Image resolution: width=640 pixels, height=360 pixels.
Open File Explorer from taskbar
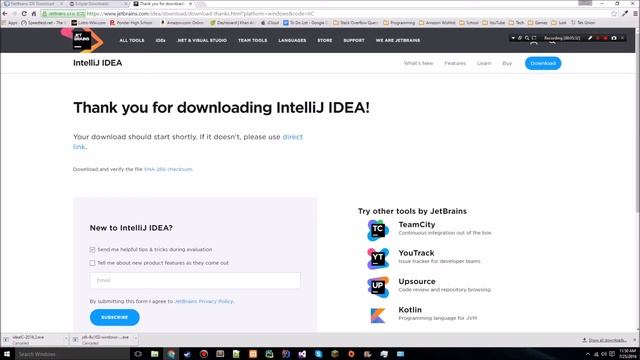pos(155,354)
